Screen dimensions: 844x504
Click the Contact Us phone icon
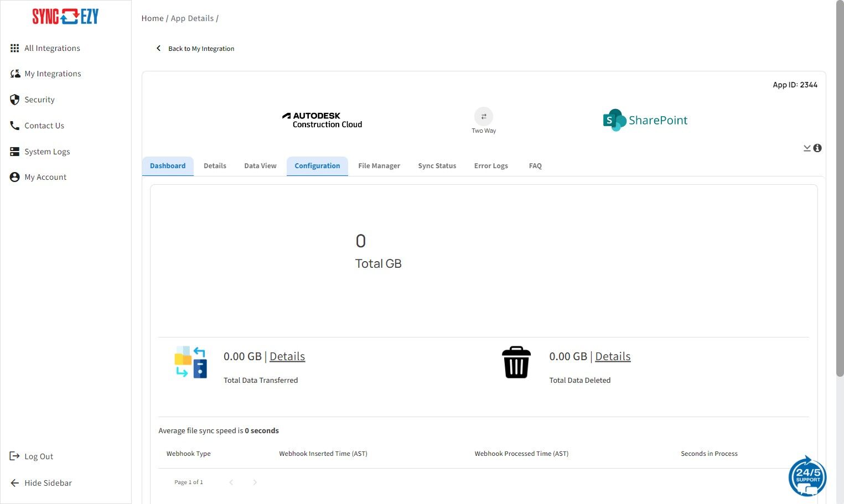coord(15,126)
